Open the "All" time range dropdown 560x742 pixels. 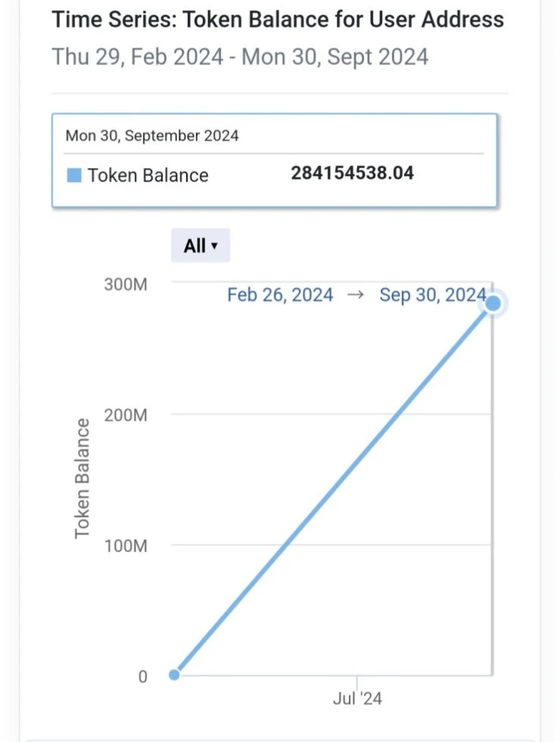click(200, 245)
